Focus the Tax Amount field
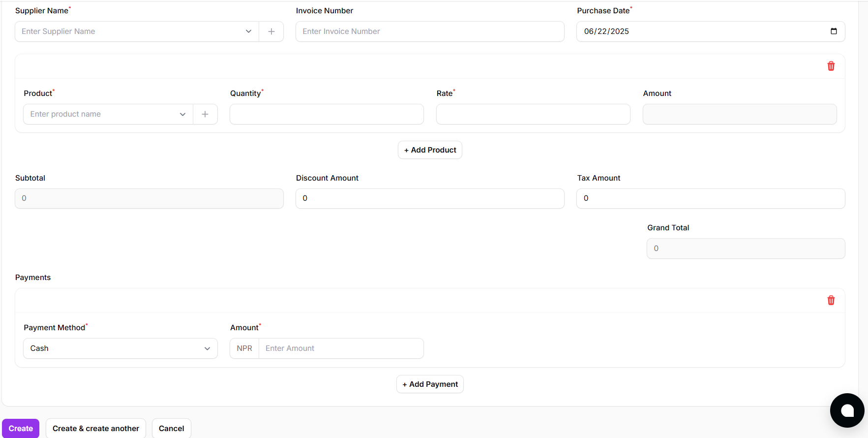The height and width of the screenshot is (438, 868). click(711, 198)
